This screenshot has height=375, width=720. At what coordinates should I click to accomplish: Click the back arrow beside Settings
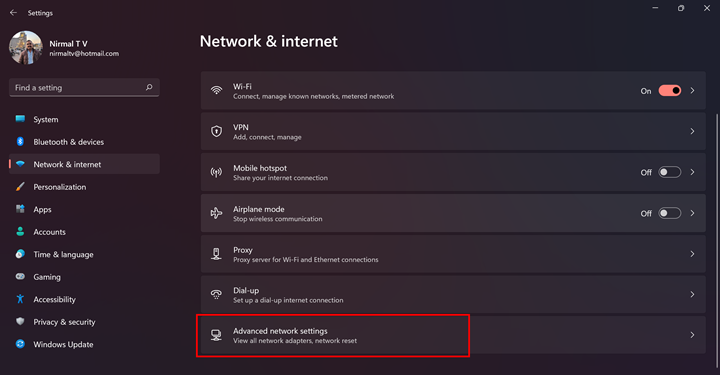[13, 13]
